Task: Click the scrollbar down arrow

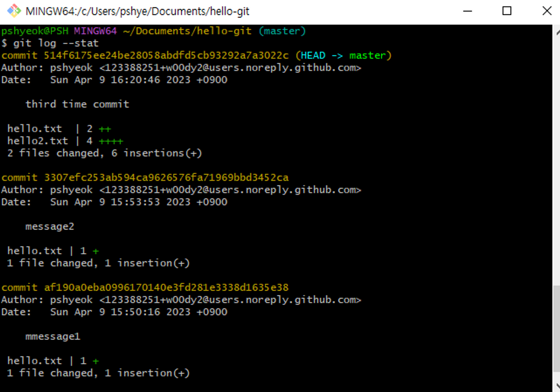Action: tap(557, 385)
